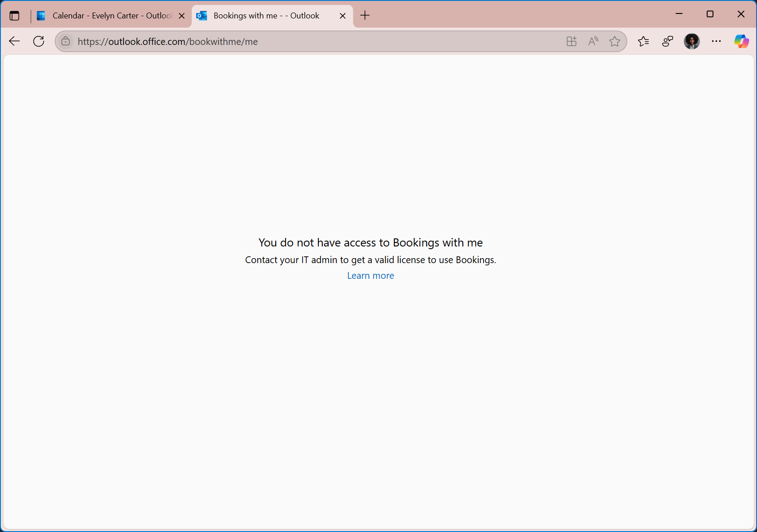Open Settings and more ellipsis menu
The width and height of the screenshot is (757, 532).
[716, 41]
